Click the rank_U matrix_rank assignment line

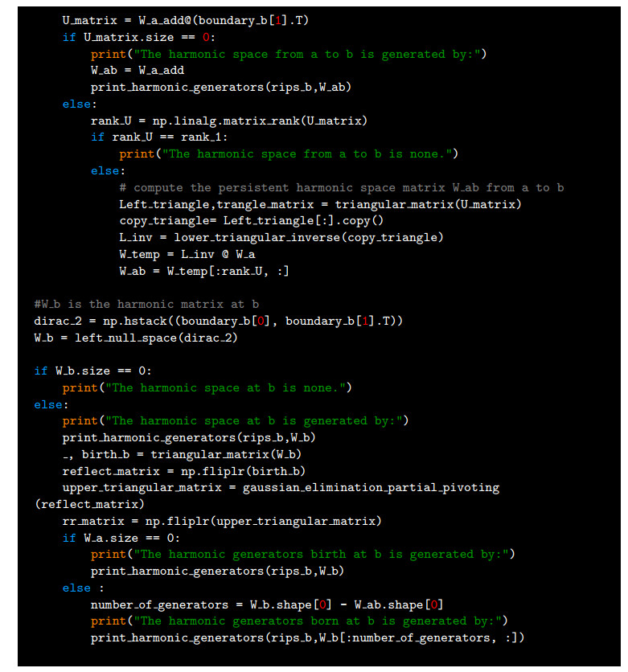[x=228, y=121]
